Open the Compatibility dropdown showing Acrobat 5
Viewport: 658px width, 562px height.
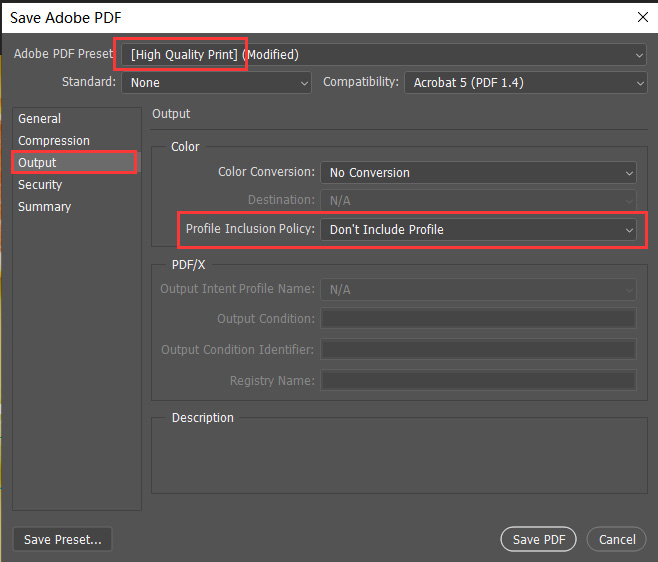point(525,83)
